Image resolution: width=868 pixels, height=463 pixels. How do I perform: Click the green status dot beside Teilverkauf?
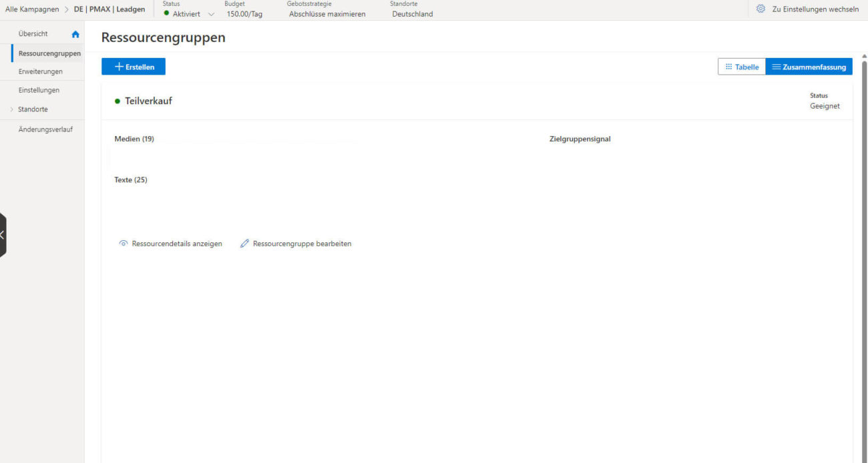pos(118,101)
